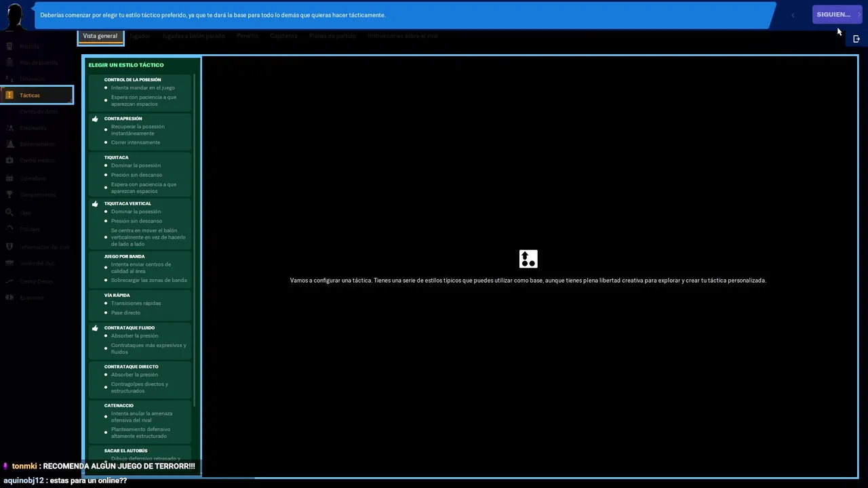The height and width of the screenshot is (488, 868).
Task: Click thumbs-up icon beside Contrapresión
Action: pyautogui.click(x=95, y=119)
